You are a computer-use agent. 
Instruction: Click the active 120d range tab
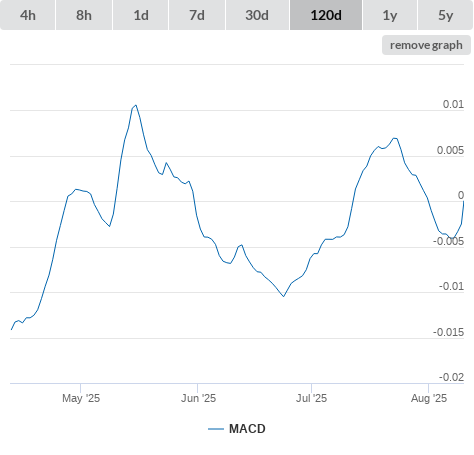(x=326, y=15)
